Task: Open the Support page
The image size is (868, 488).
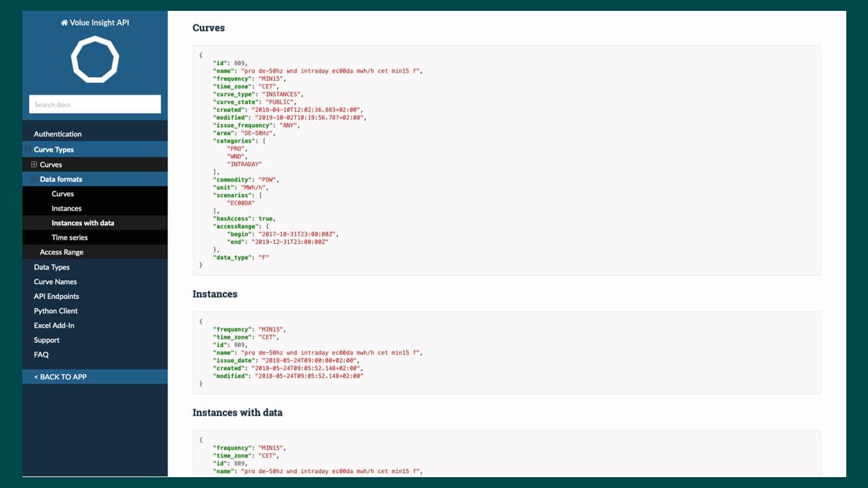Action: 47,340
